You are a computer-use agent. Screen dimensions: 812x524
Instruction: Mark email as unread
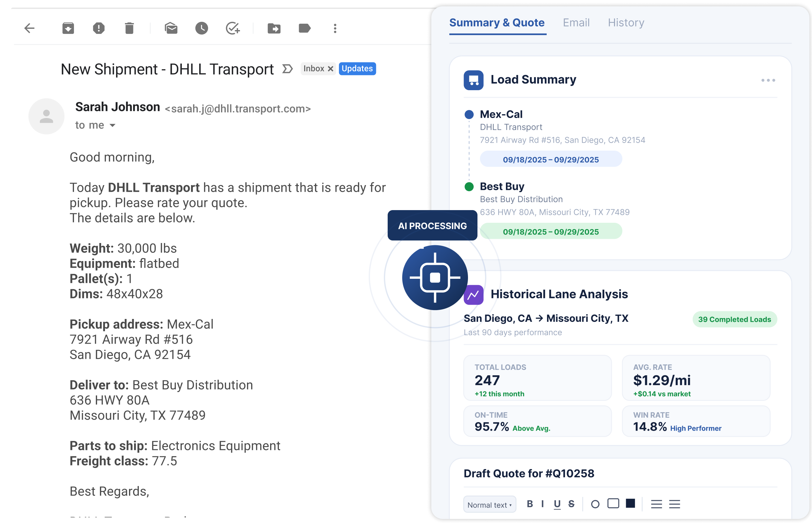pos(171,28)
